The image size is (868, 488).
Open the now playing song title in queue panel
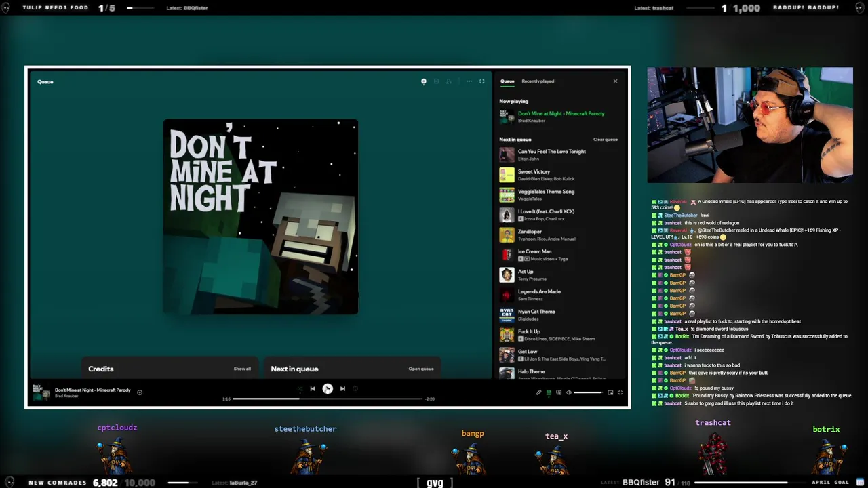[561, 113]
